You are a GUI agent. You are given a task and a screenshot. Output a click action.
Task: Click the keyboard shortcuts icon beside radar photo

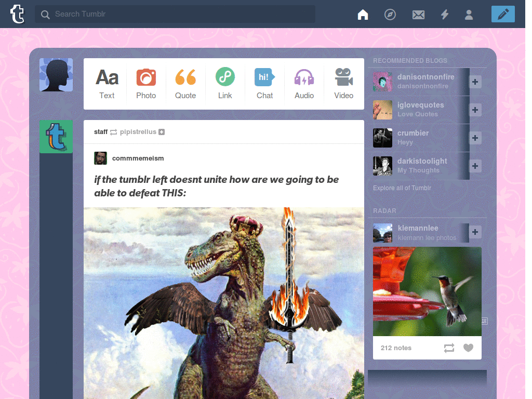click(485, 321)
